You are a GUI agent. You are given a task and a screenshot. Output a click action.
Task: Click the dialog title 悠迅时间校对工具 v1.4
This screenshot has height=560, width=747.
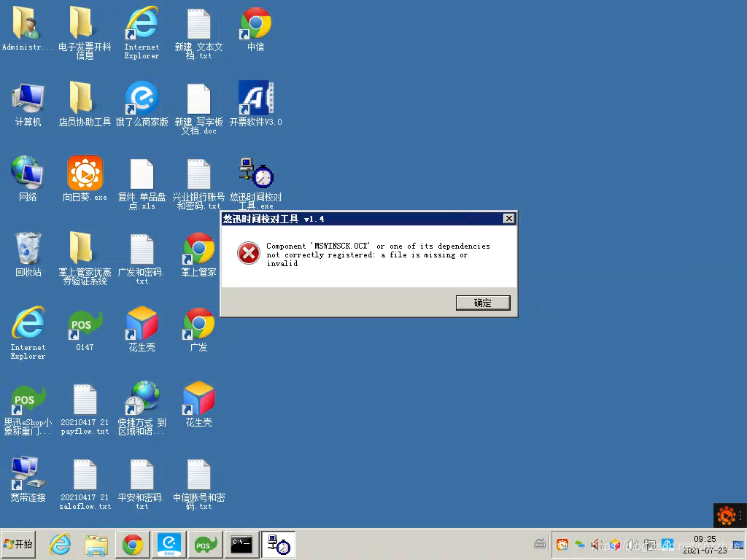pos(274,219)
